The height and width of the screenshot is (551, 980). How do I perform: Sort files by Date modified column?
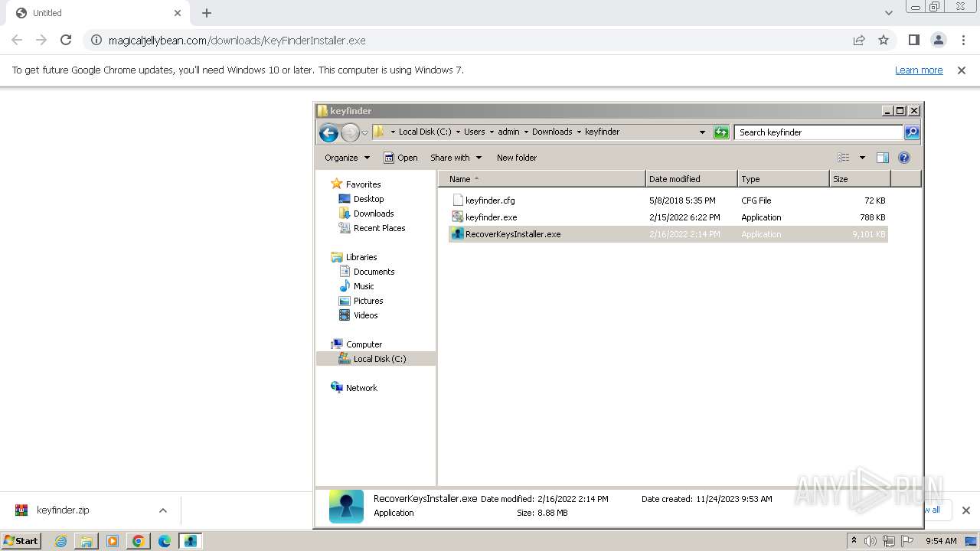click(691, 179)
